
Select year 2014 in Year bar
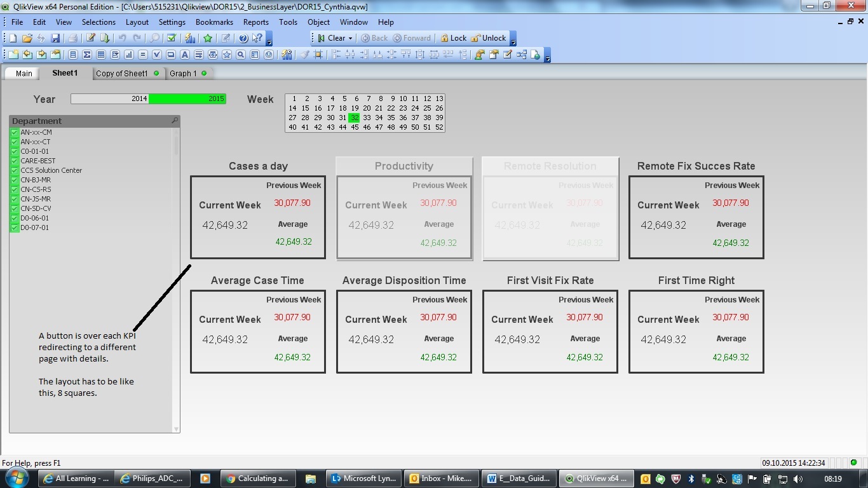pos(110,98)
